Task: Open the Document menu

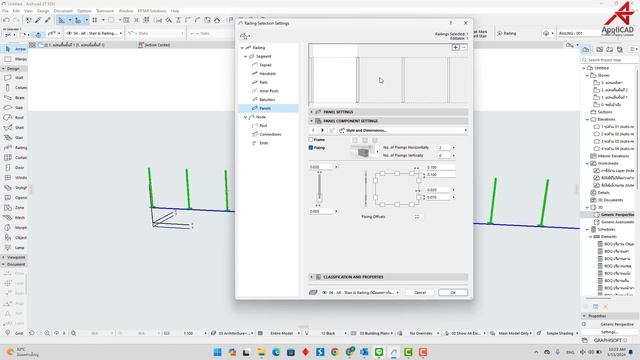Action: [x=63, y=11]
